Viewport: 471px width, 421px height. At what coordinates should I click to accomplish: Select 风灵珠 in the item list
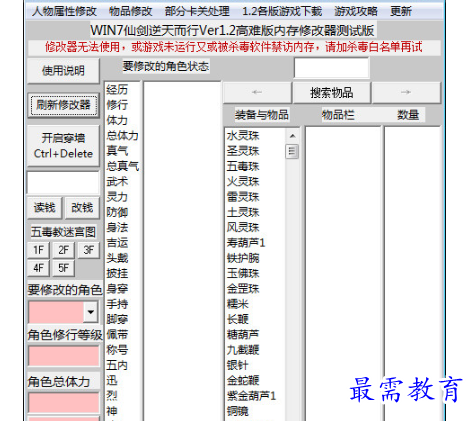243,228
